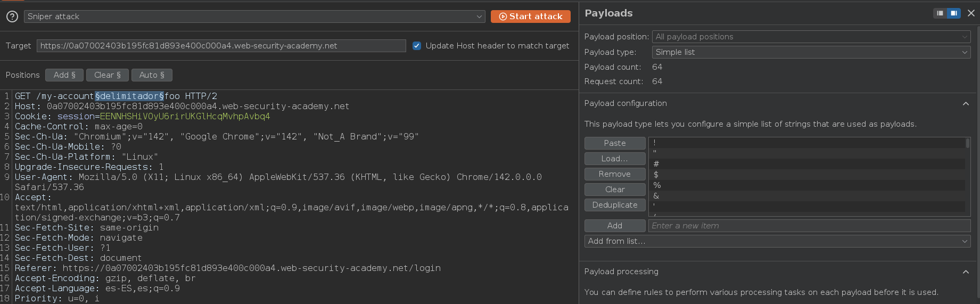Click Auto § position button
The image size is (980, 304).
tap(152, 75)
